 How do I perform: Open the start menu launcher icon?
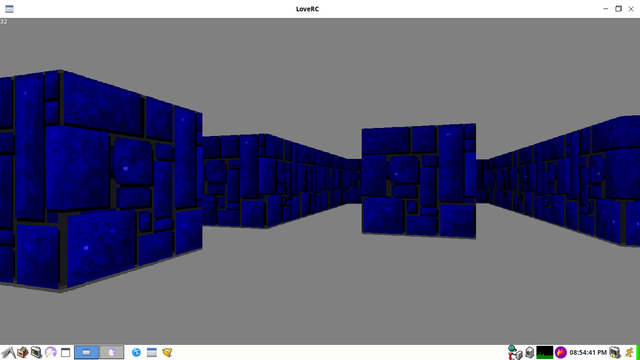(x=8, y=352)
